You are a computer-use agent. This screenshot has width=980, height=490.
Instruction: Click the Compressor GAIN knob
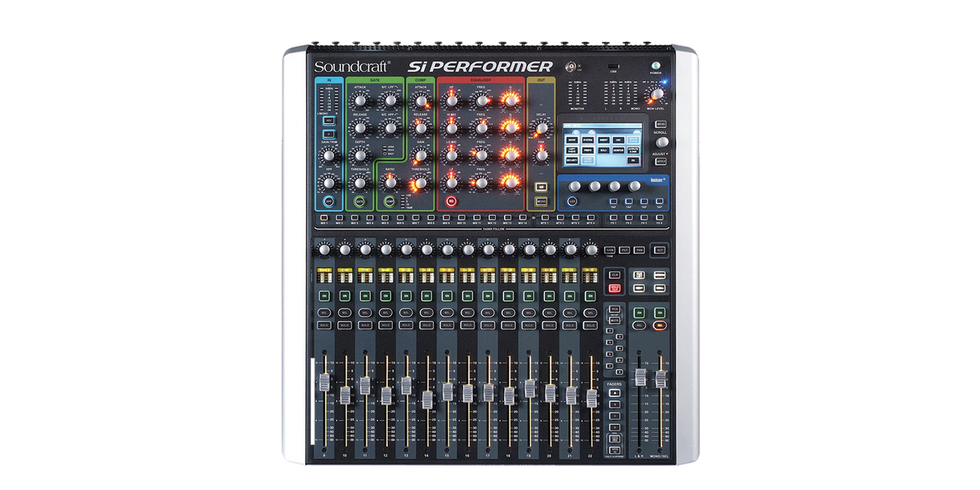[421, 155]
